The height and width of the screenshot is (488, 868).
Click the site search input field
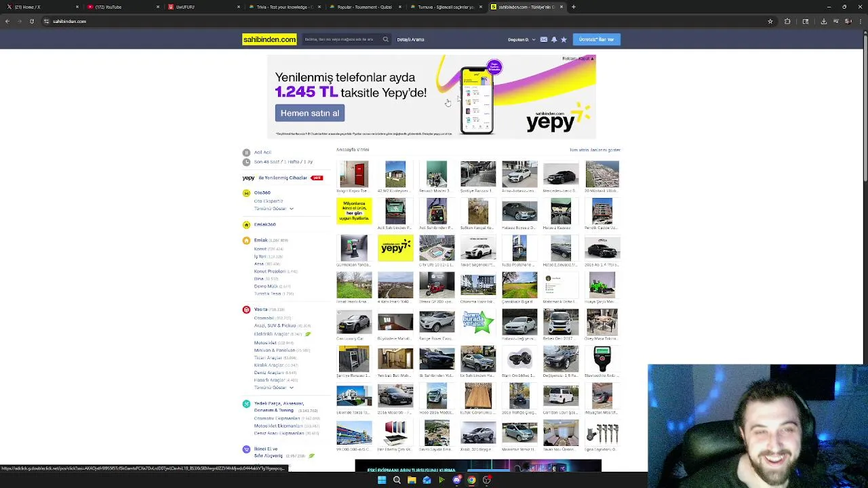[341, 39]
